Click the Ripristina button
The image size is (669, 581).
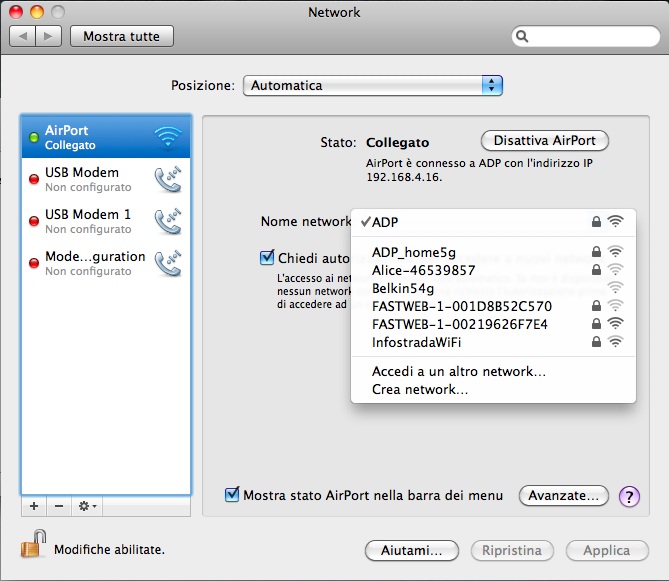pyautogui.click(x=512, y=550)
